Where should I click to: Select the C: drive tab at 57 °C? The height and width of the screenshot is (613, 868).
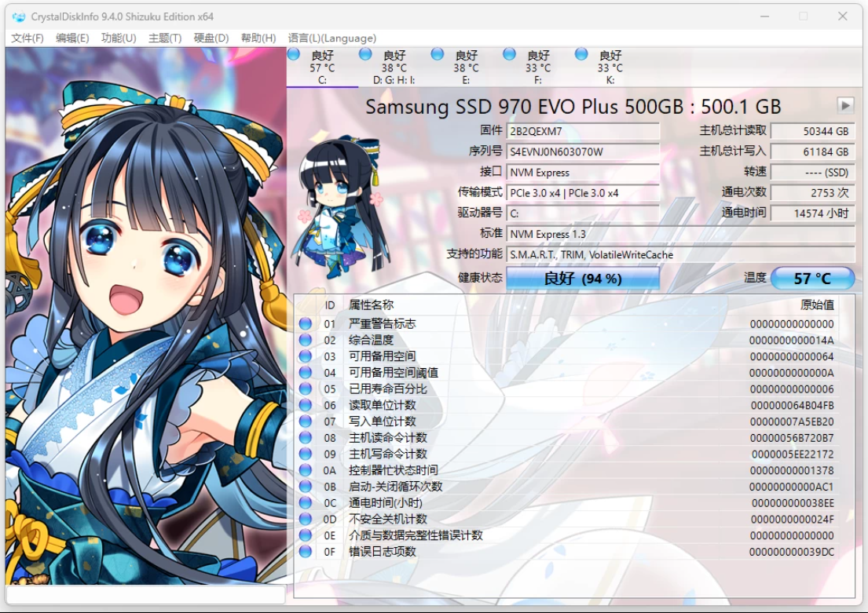(322, 67)
